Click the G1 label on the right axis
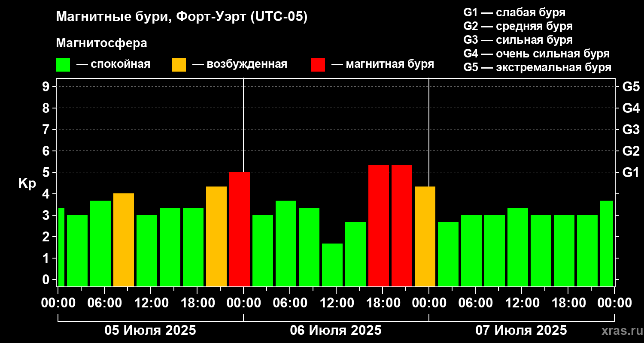This screenshot has width=644, height=343. pos(631,172)
